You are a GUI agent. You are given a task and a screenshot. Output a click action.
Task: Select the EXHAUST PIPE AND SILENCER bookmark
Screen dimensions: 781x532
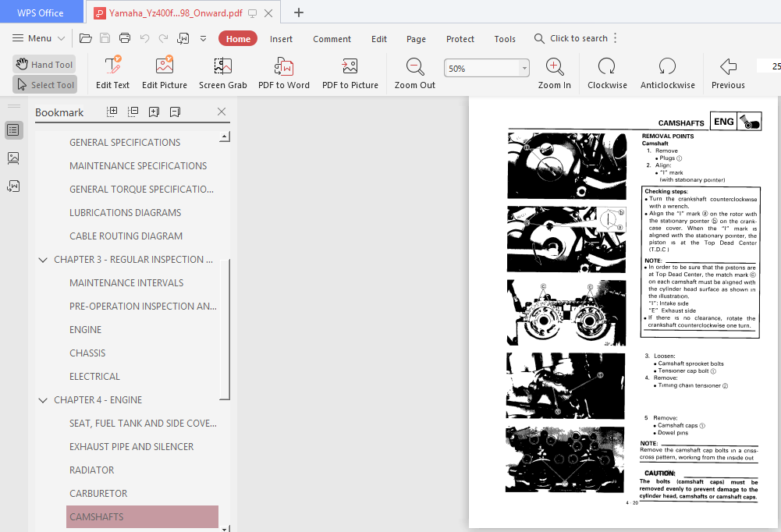131,447
